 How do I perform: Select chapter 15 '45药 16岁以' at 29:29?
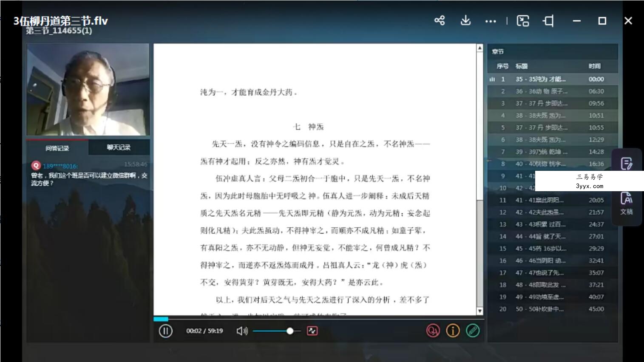click(x=553, y=249)
